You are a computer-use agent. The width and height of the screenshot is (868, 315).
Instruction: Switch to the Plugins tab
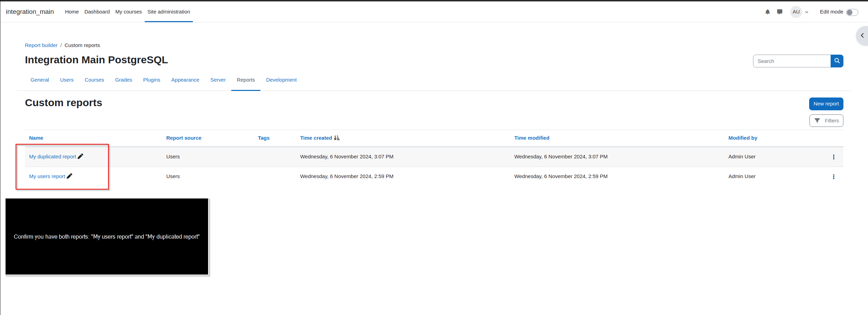click(x=152, y=80)
